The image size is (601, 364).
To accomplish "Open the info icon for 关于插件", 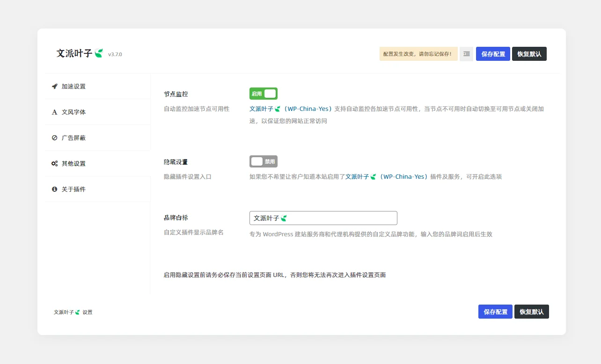I will (54, 189).
